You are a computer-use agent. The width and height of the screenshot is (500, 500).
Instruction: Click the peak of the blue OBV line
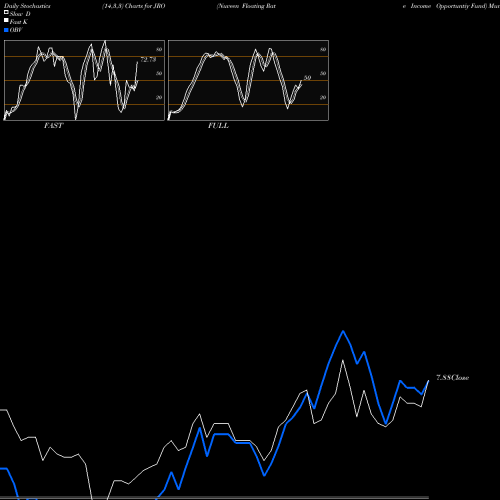(343, 331)
